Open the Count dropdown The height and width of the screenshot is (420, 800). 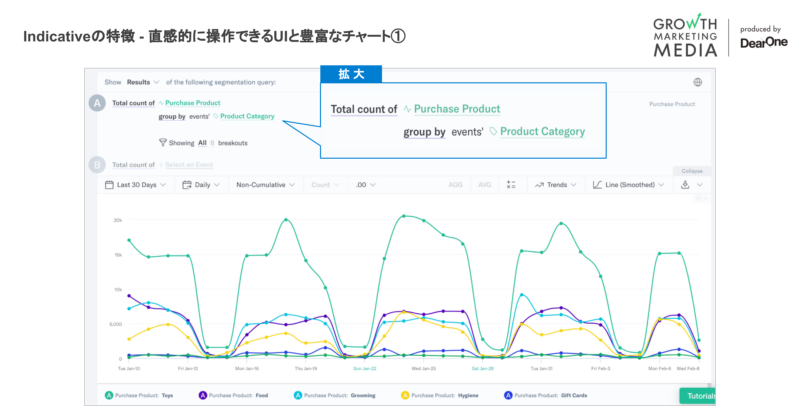click(x=326, y=185)
